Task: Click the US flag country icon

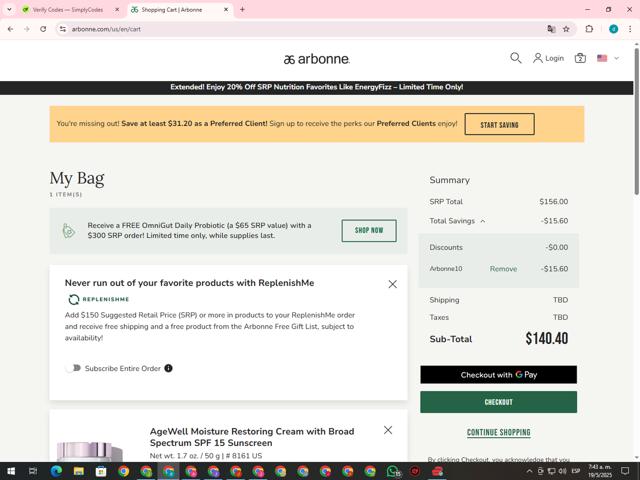Action: tap(602, 58)
